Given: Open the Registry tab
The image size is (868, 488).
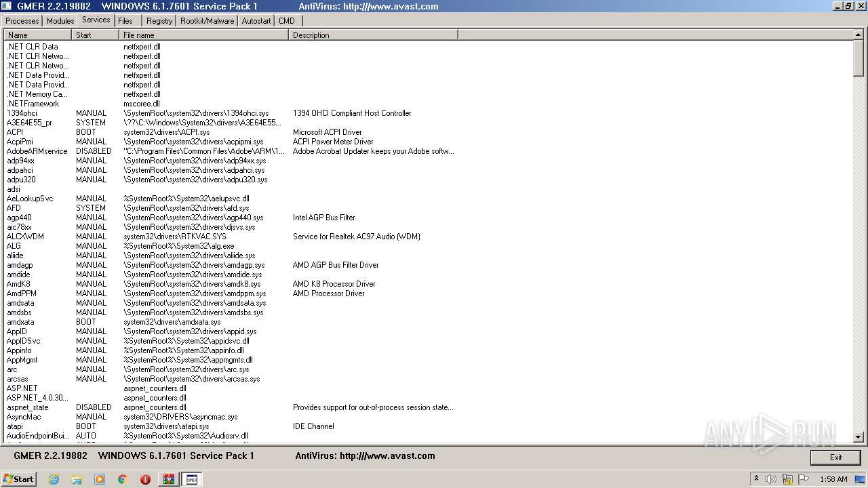Looking at the screenshot, I should [x=159, y=21].
